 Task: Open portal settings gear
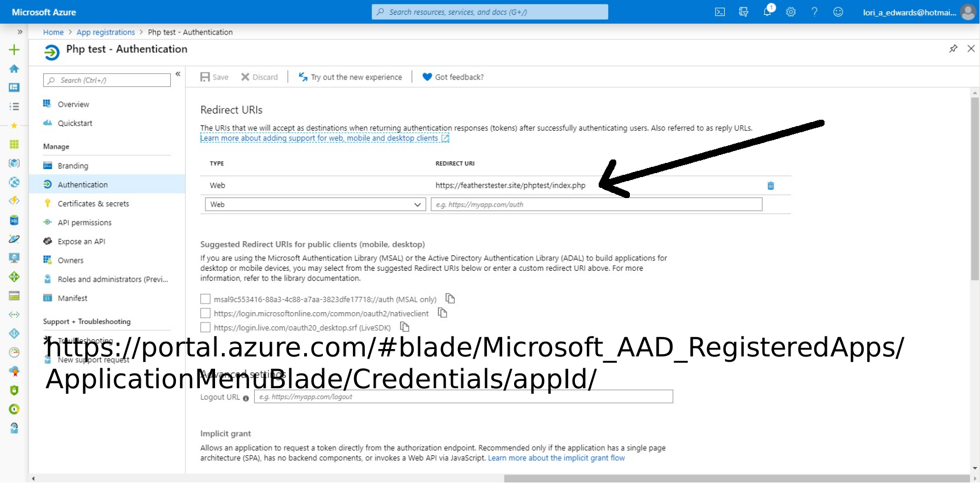790,12
